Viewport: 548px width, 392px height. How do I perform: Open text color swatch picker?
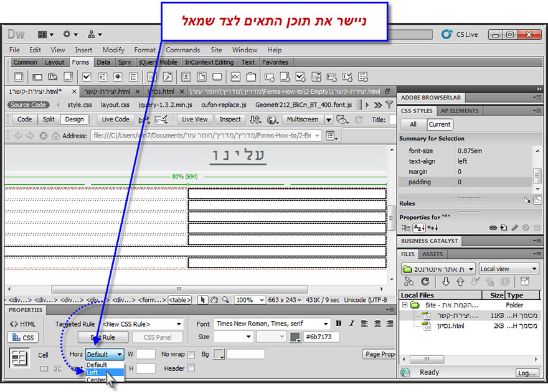295,337
